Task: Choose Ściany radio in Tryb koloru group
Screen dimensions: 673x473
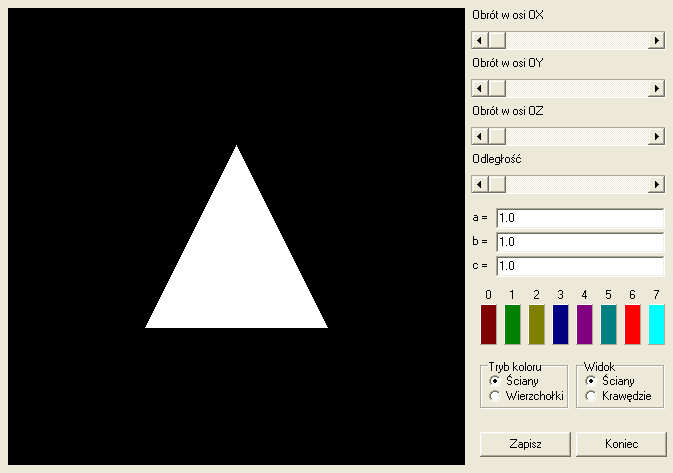Action: (x=495, y=381)
